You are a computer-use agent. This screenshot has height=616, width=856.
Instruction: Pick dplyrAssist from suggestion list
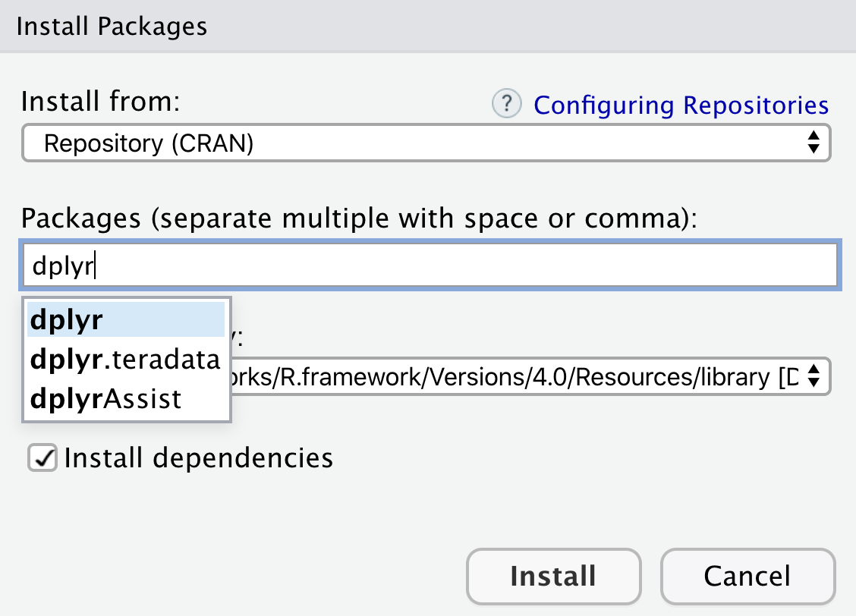[125, 399]
